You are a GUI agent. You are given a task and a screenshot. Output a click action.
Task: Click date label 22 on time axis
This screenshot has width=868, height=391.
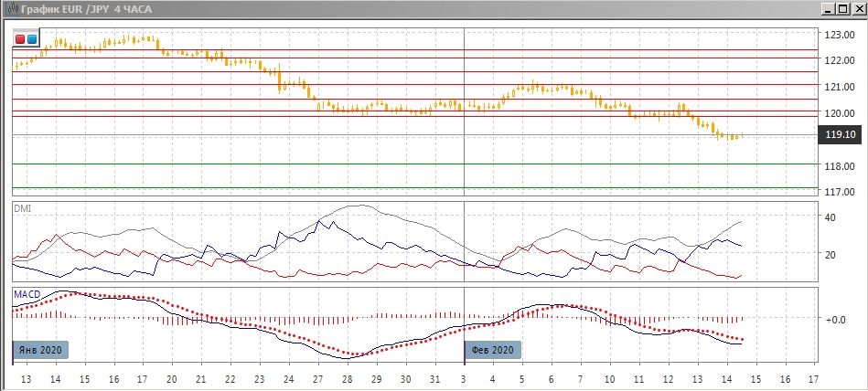pos(230,379)
